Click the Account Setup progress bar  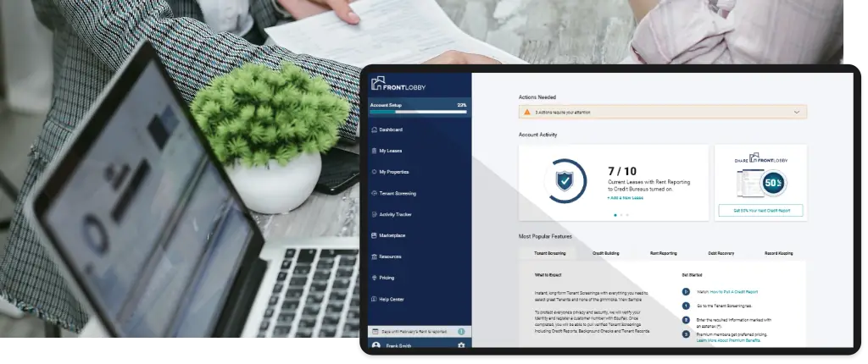coord(419,112)
